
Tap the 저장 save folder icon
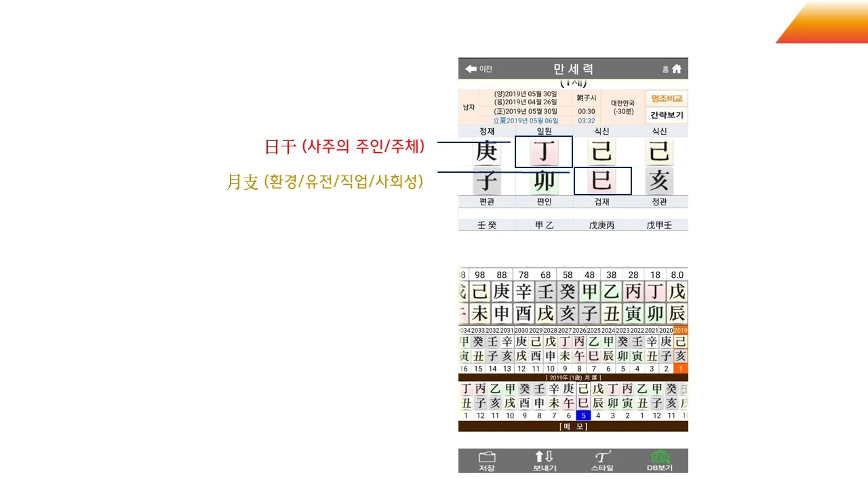point(486,460)
